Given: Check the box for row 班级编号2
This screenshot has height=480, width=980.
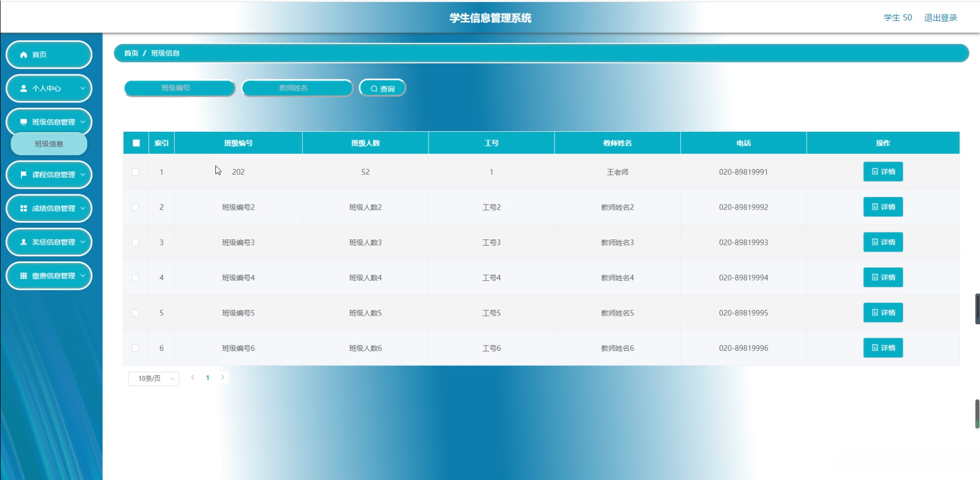Looking at the screenshot, I should (135, 208).
